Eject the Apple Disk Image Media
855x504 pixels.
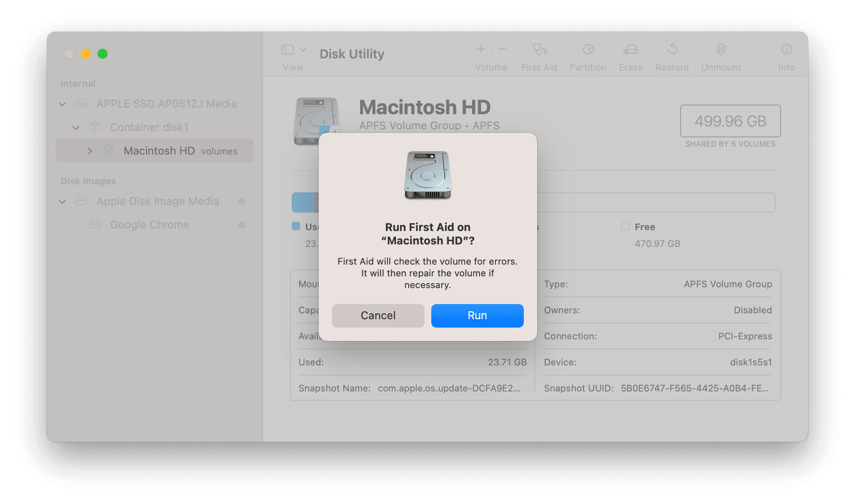pyautogui.click(x=241, y=201)
